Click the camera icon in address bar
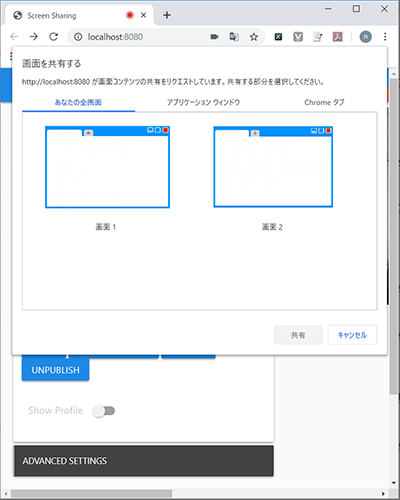This screenshot has width=400, height=500. [x=214, y=37]
